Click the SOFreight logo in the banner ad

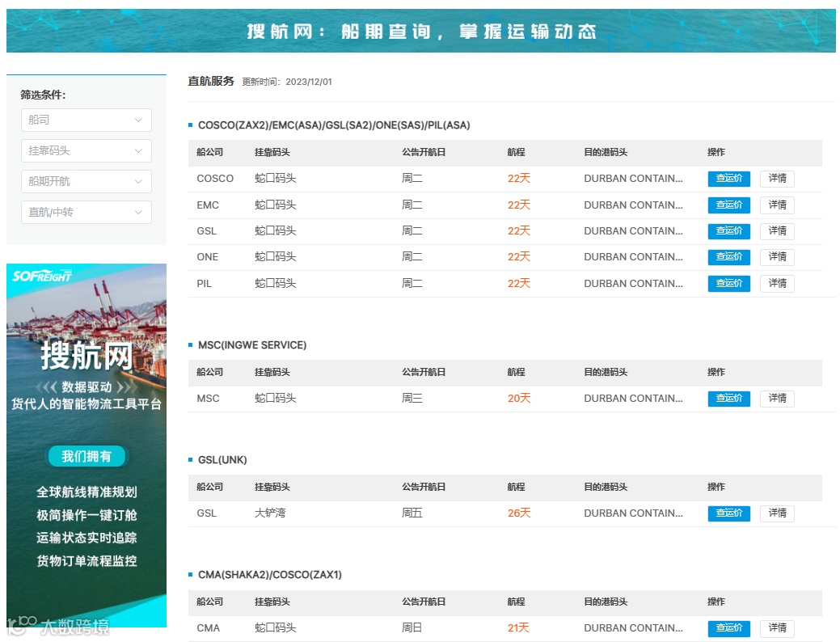pyautogui.click(x=42, y=276)
